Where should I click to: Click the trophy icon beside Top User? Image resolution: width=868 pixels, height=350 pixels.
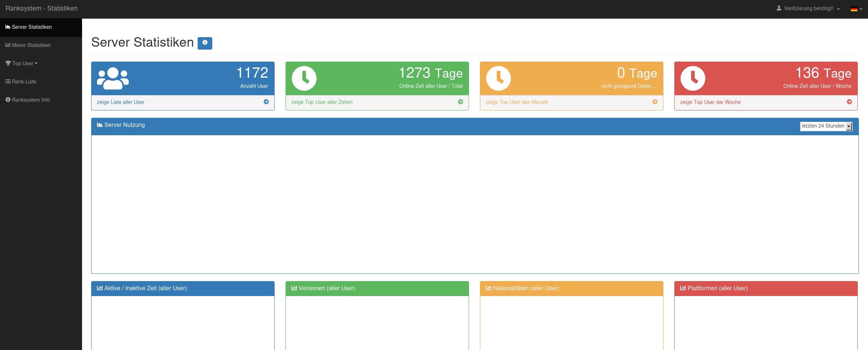pyautogui.click(x=8, y=63)
